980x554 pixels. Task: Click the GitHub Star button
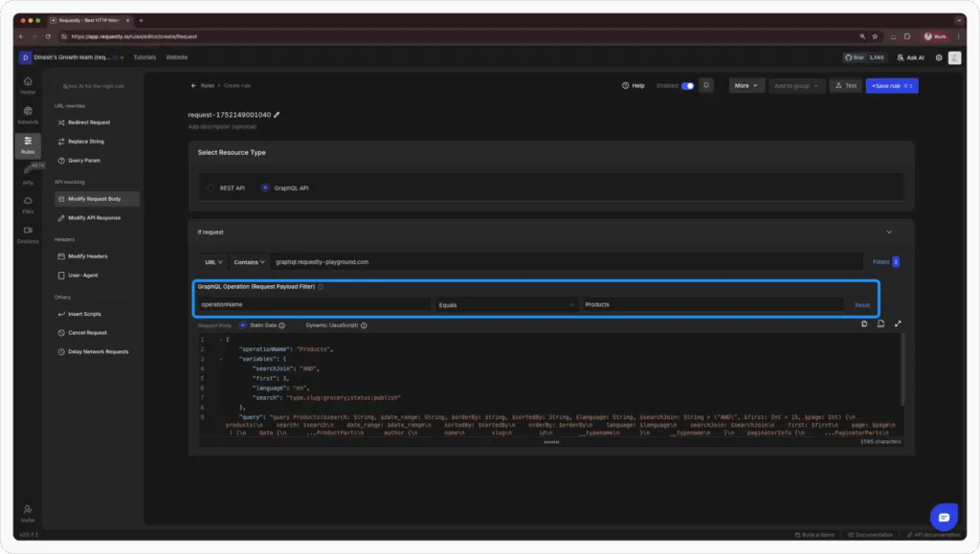(864, 57)
